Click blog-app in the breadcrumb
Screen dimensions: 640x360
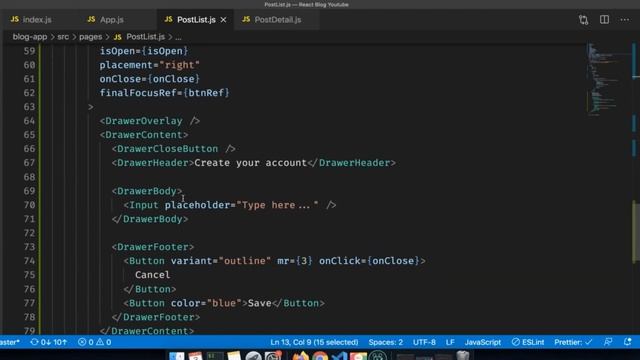[30, 37]
